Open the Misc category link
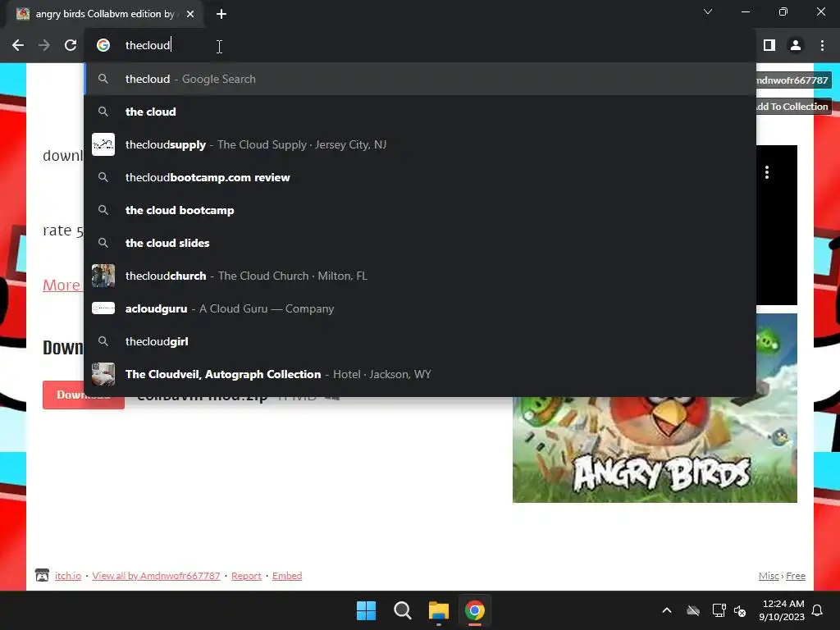Screen dimensions: 840x630 coord(769,576)
